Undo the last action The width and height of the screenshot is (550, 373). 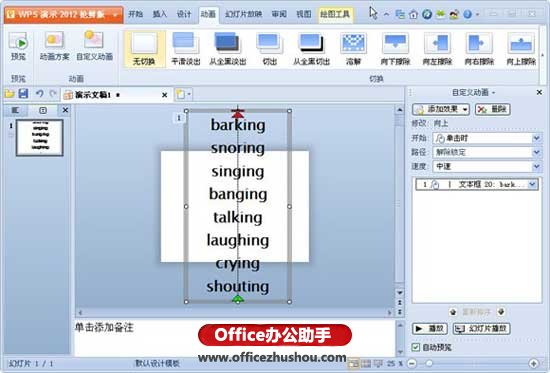[x=39, y=94]
